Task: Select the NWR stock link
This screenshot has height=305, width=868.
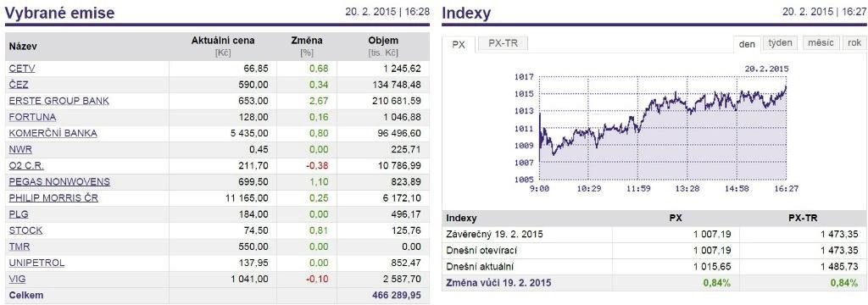Action: [x=20, y=149]
